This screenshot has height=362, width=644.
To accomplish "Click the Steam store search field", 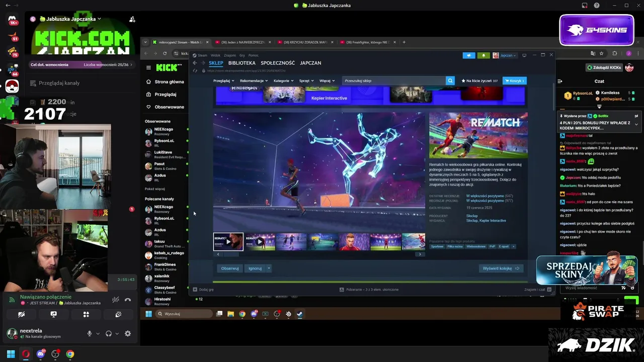I will pos(394,80).
